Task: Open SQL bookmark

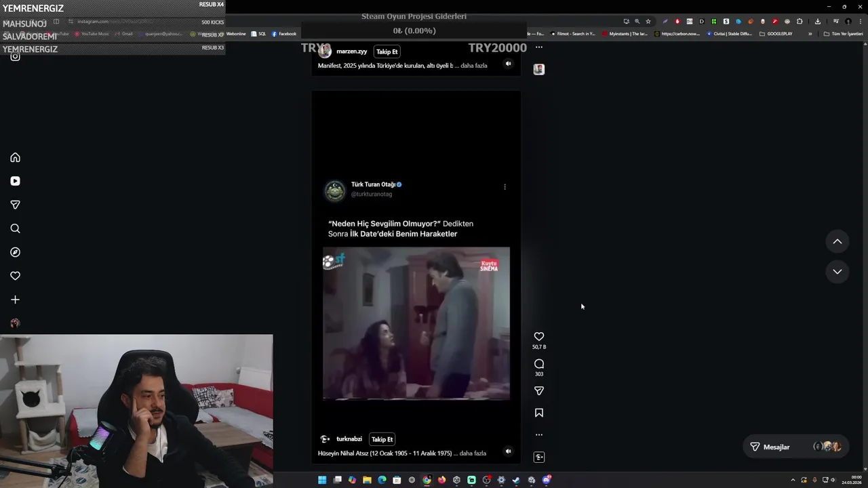Action: tap(258, 34)
